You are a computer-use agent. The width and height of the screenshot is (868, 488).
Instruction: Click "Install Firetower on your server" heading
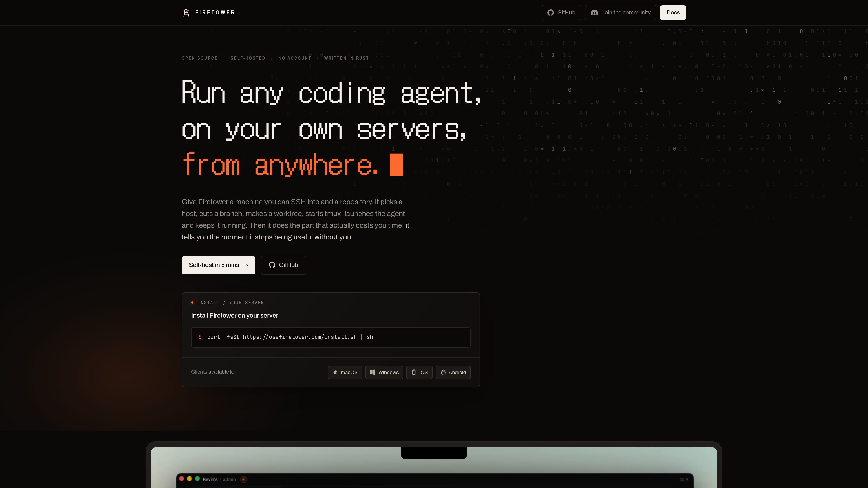(235, 316)
